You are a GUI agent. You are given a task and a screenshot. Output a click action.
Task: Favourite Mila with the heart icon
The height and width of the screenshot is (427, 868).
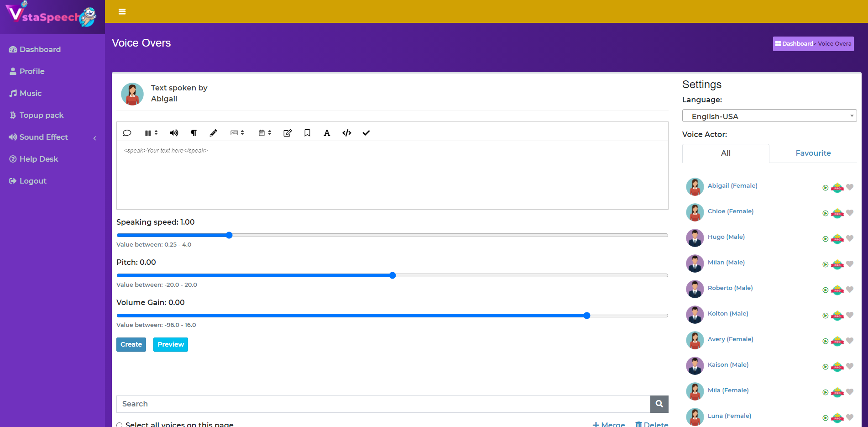click(x=850, y=392)
